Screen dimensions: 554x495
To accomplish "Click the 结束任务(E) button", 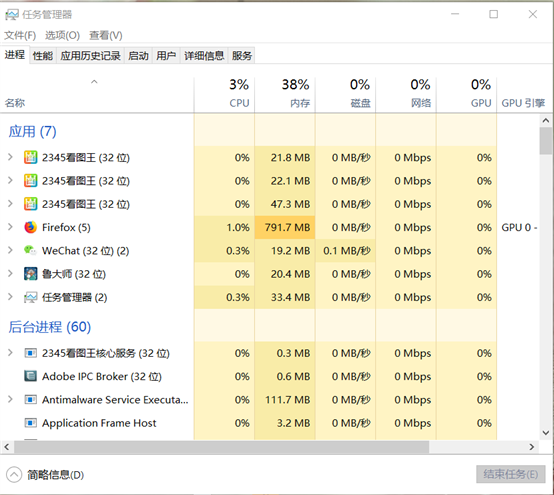I will pyautogui.click(x=511, y=474).
